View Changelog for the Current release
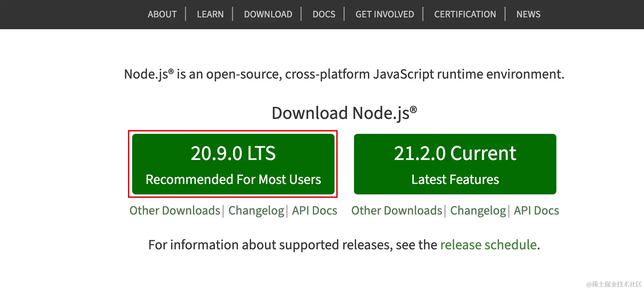This screenshot has width=644, height=290. pyautogui.click(x=478, y=211)
